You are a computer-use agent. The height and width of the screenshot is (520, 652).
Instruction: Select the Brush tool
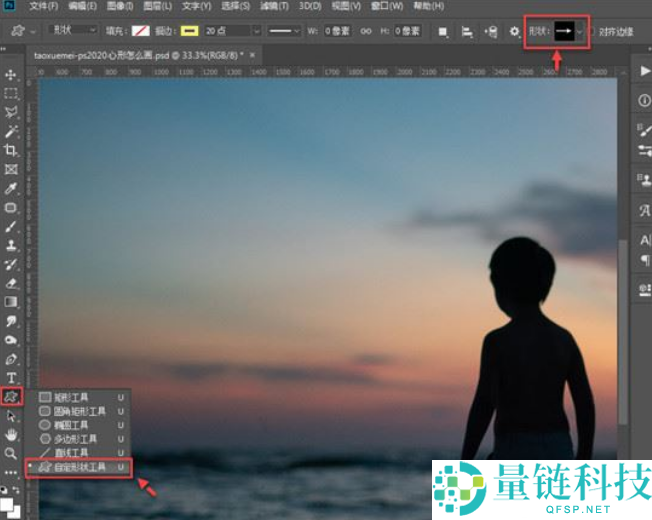(x=10, y=227)
